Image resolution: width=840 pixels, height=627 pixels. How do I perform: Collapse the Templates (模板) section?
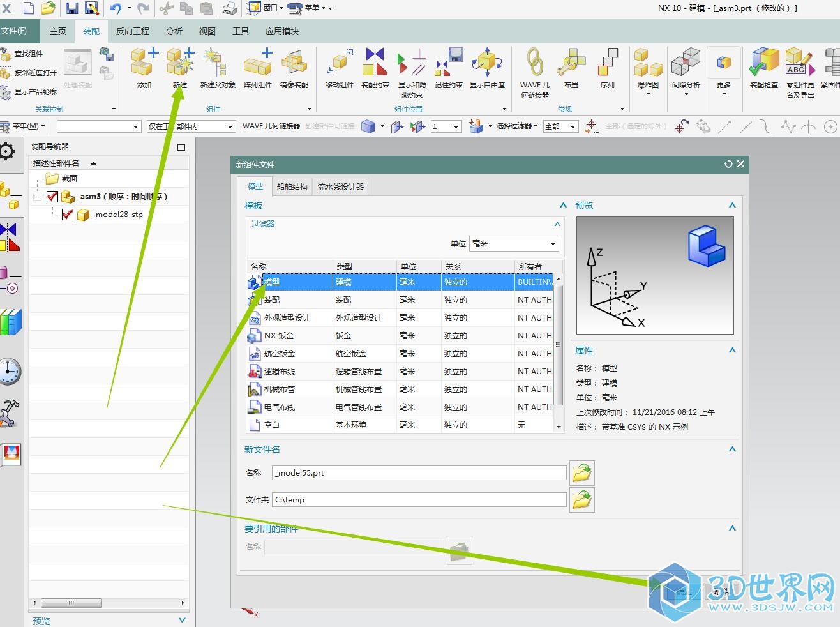[563, 206]
